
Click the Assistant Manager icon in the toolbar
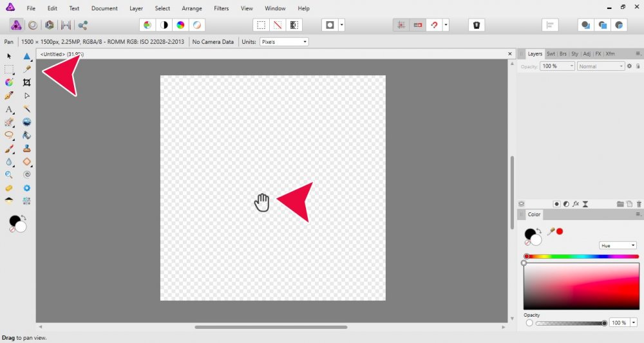(477, 25)
